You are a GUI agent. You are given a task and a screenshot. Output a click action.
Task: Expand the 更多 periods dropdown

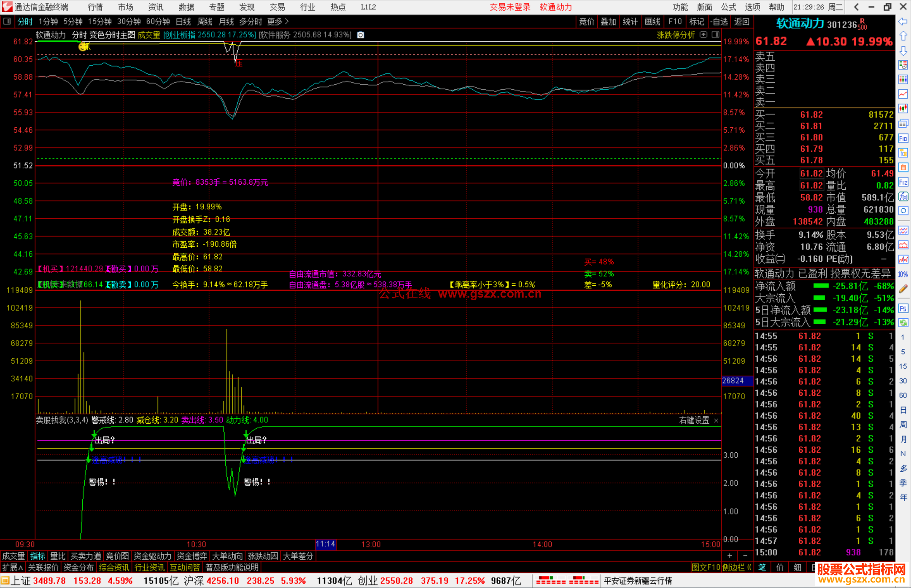pos(278,21)
